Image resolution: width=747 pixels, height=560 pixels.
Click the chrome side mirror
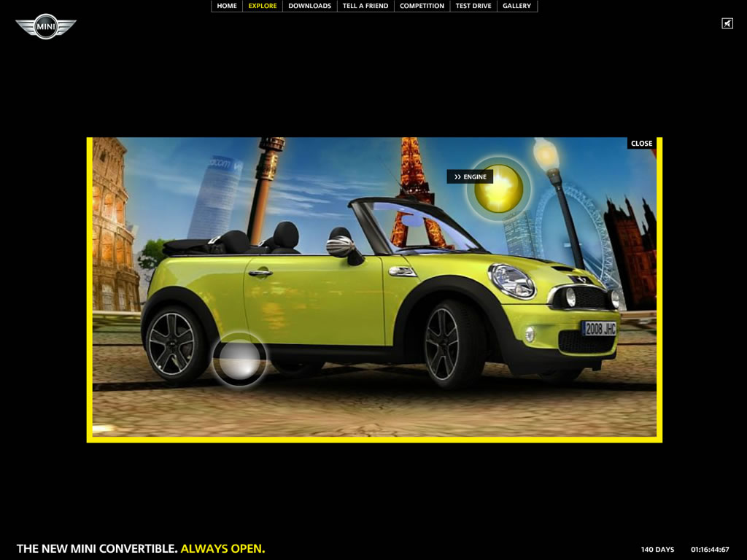[x=341, y=245]
